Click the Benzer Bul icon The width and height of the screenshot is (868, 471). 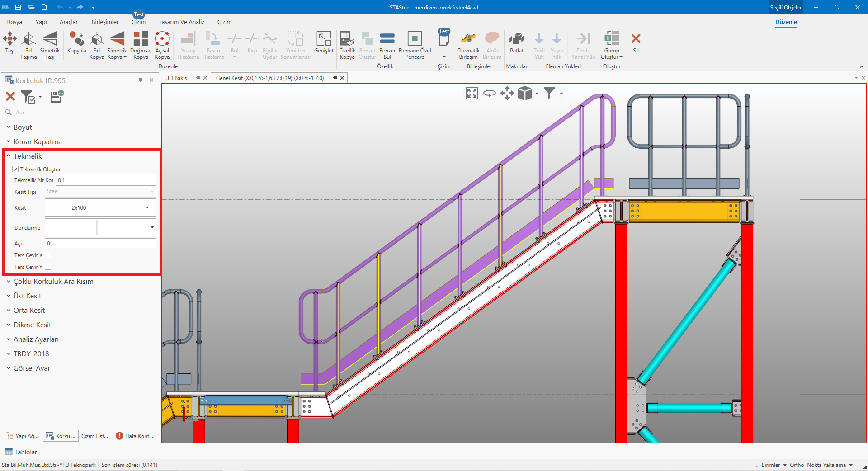(387, 39)
